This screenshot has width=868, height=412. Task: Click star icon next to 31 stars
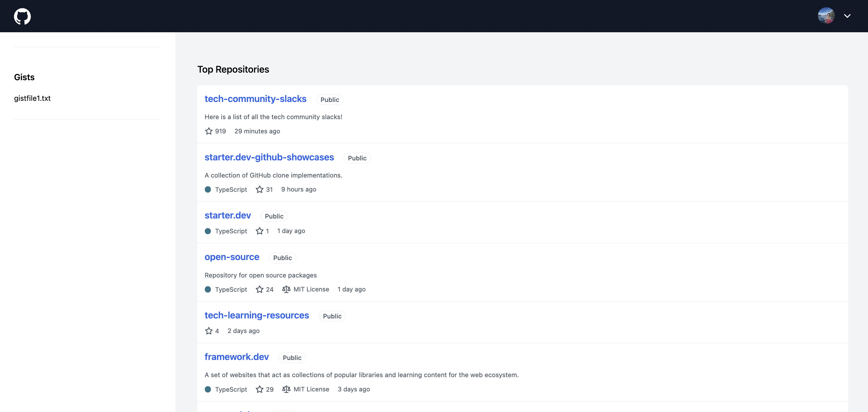click(x=259, y=189)
